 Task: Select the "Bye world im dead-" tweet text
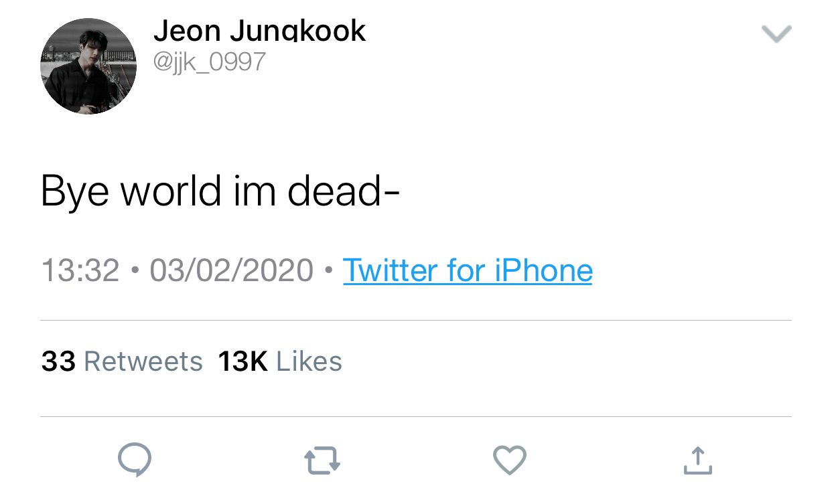click(x=220, y=191)
